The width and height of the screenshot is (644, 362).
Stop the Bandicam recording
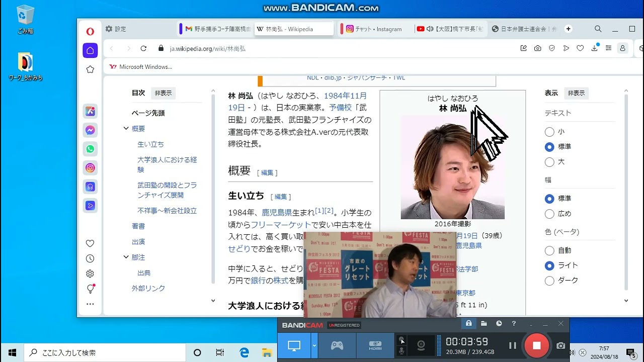pyautogui.click(x=537, y=345)
